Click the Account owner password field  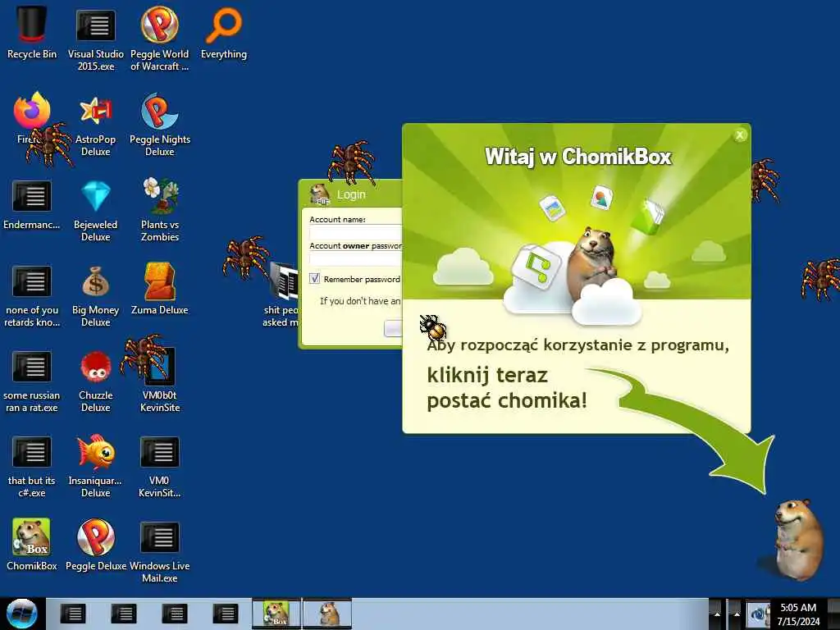356,259
